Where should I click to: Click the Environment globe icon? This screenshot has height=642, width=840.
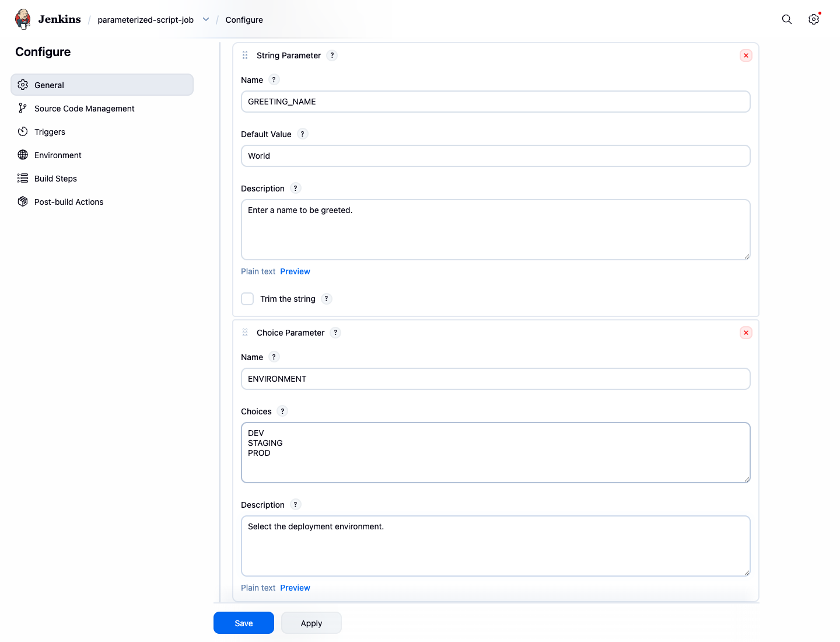click(x=23, y=155)
